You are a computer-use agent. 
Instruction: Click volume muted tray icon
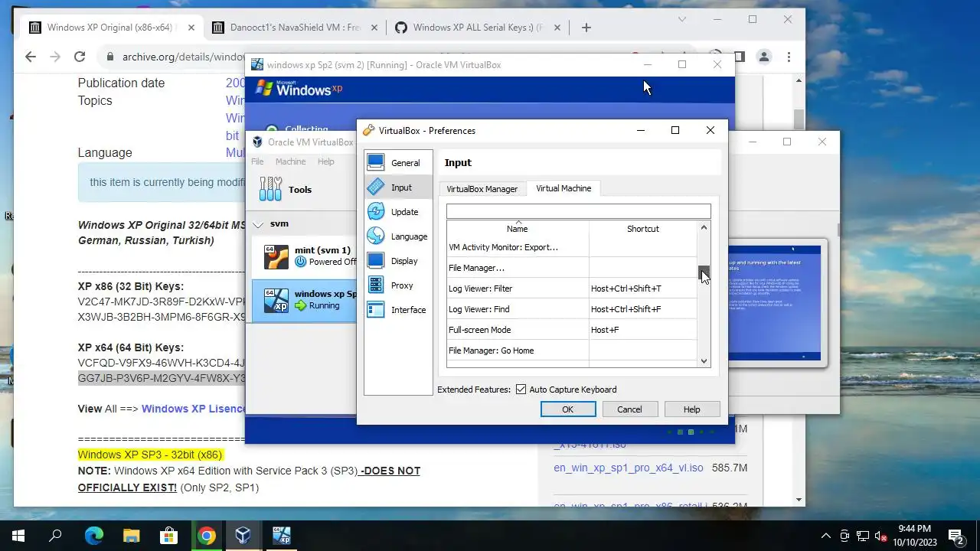(x=881, y=536)
